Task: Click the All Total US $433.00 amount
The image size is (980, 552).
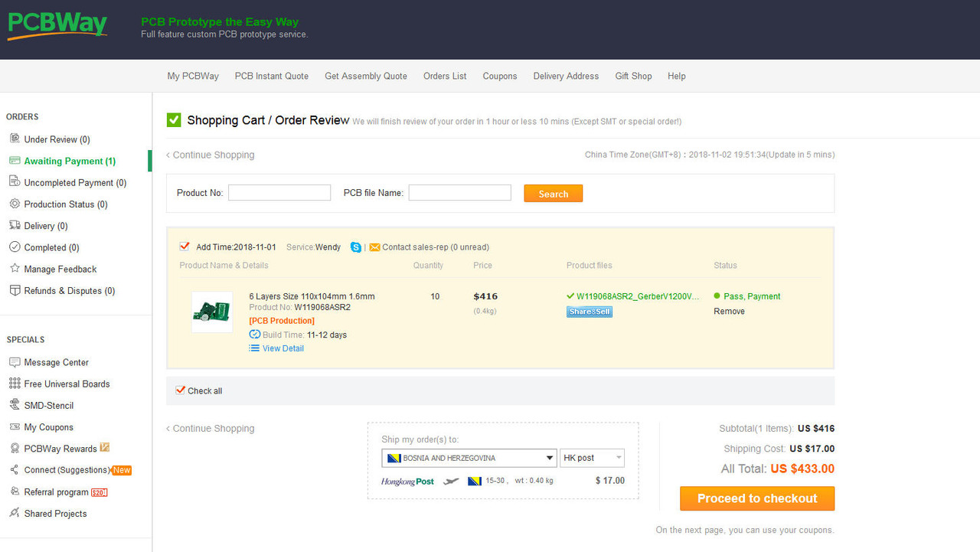Action: tap(802, 469)
